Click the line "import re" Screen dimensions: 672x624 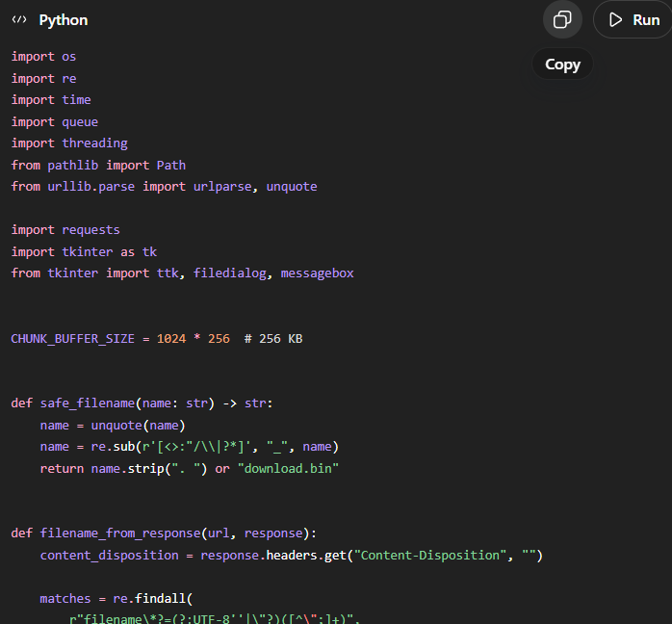pyautogui.click(x=43, y=78)
